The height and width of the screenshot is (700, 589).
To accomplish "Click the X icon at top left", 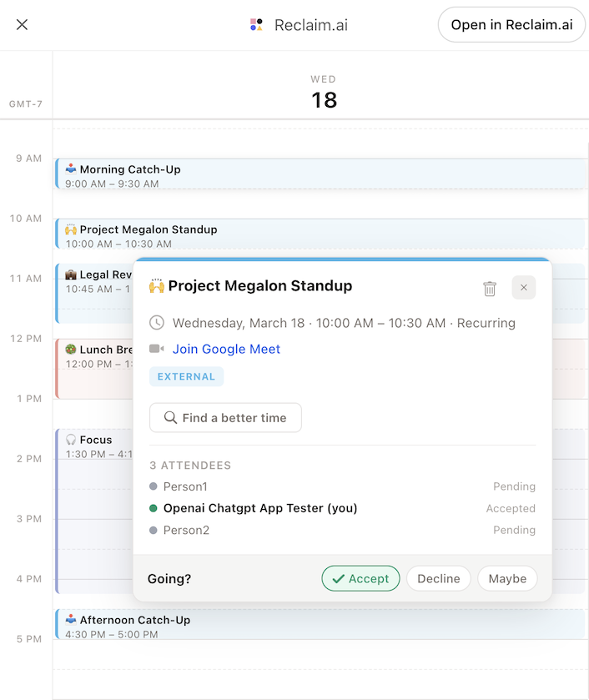I will click(23, 25).
